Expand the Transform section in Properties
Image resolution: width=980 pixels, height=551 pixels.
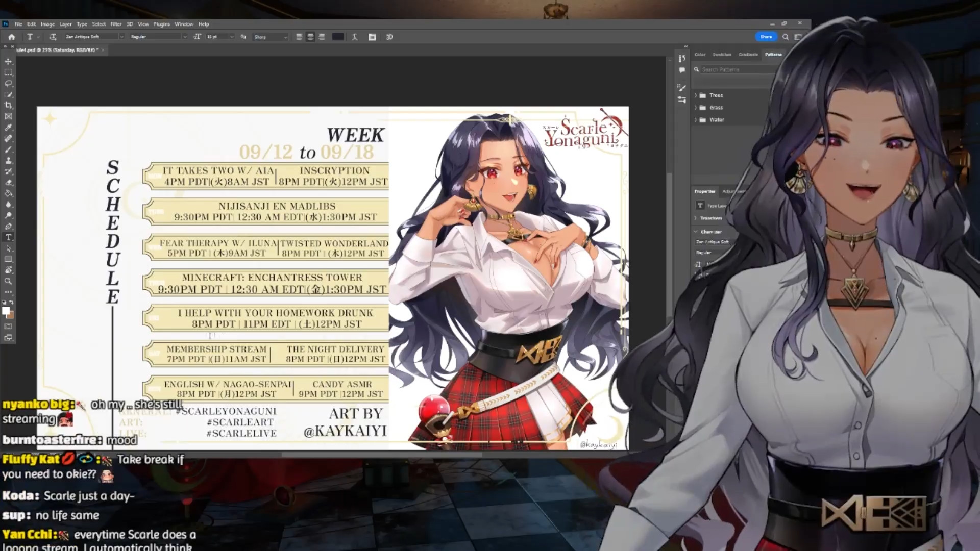click(x=696, y=218)
